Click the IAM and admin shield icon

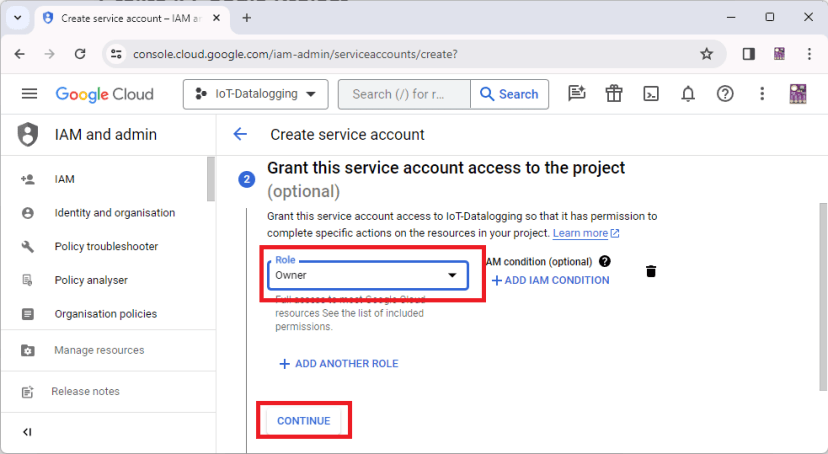coord(28,135)
